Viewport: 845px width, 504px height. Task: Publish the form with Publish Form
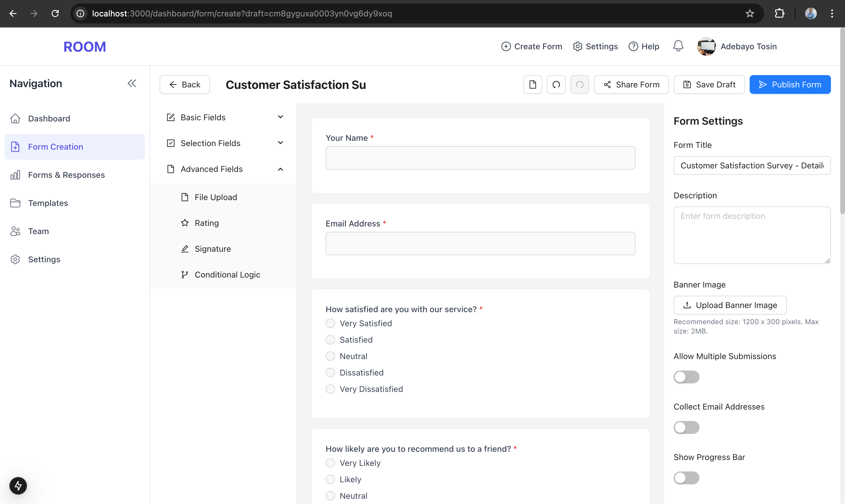point(790,84)
